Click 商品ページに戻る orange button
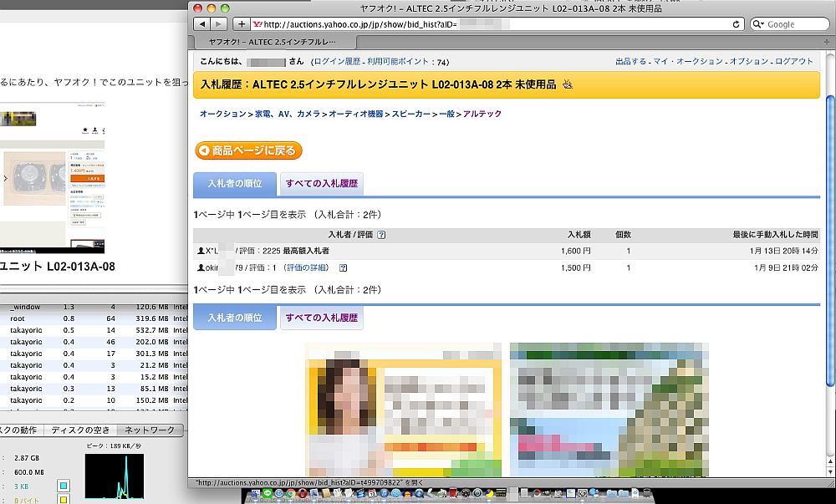Viewport: 836px width, 504px height. pyautogui.click(x=248, y=150)
